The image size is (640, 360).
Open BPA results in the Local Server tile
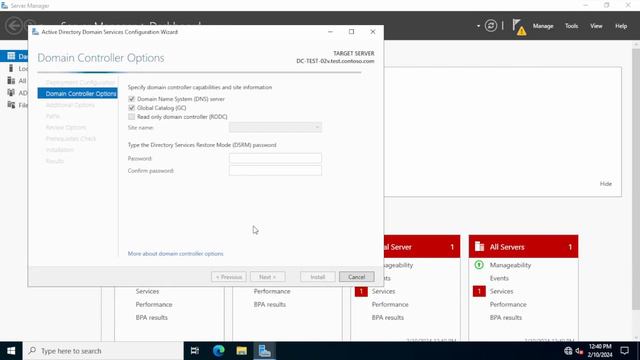pos(387,317)
